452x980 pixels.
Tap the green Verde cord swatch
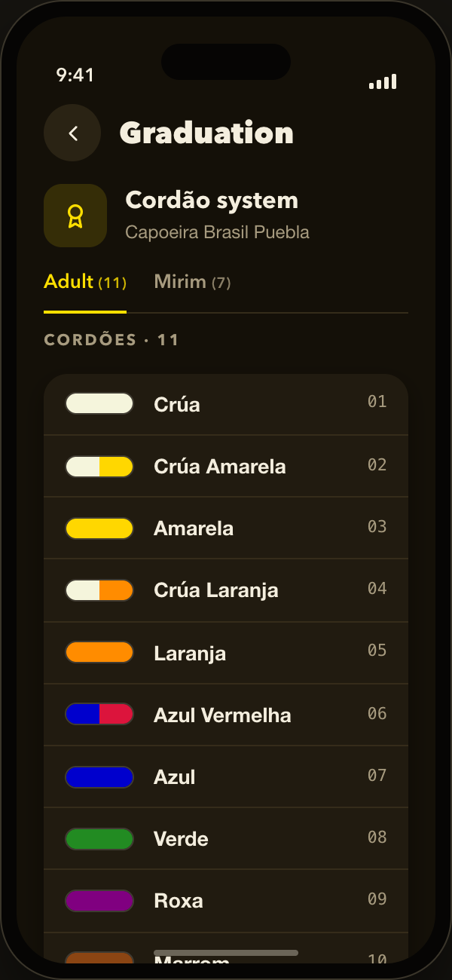(99, 839)
